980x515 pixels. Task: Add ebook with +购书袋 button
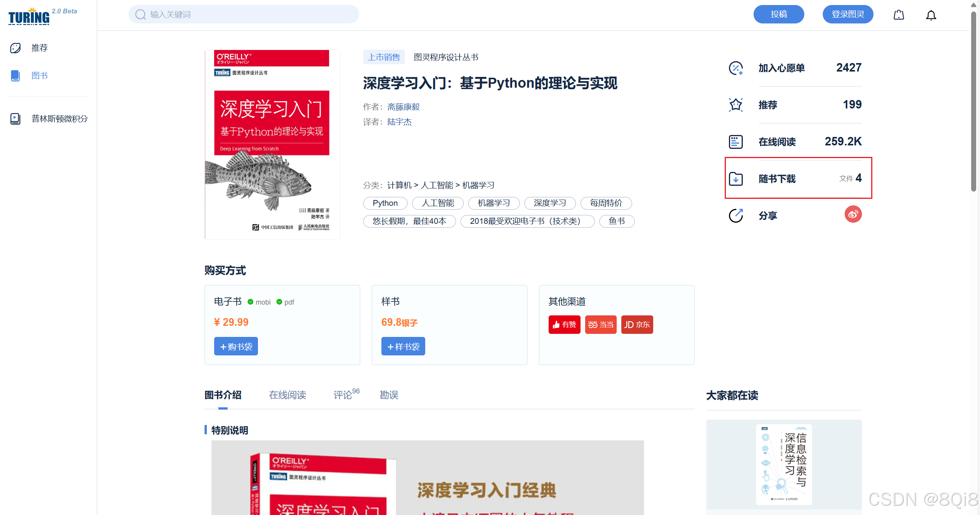click(236, 347)
